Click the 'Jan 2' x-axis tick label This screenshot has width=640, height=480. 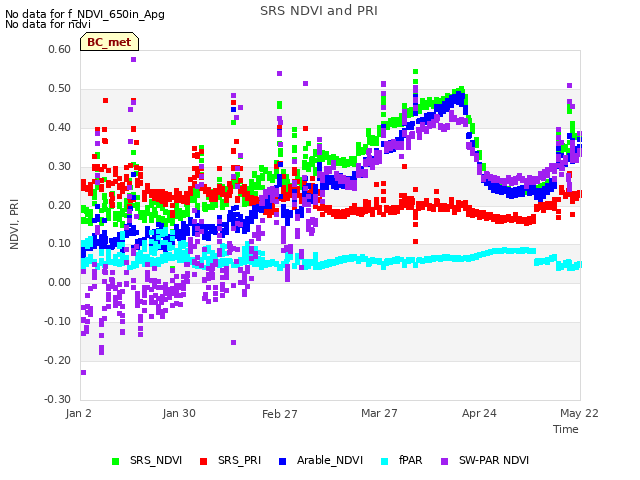78,413
